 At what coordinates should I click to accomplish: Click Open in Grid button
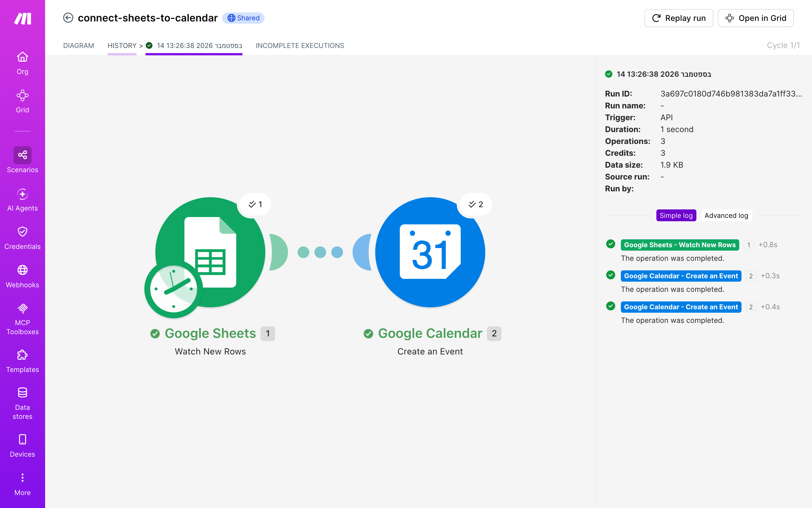click(756, 18)
